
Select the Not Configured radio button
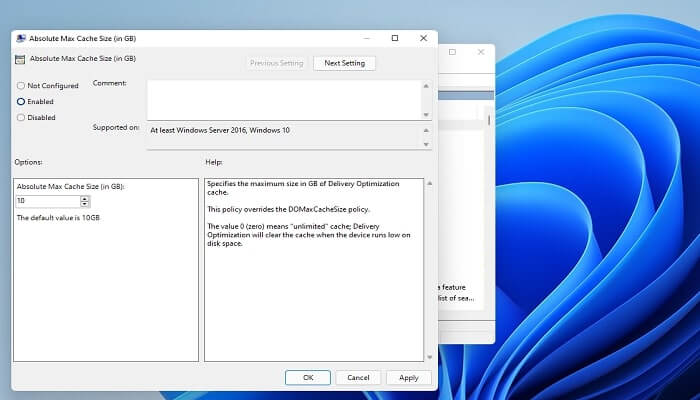pyautogui.click(x=21, y=86)
